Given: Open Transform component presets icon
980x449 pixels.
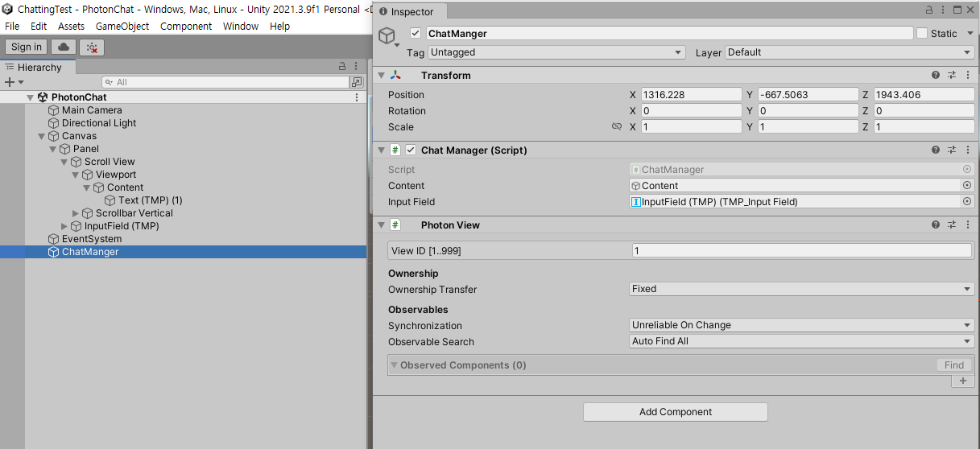Looking at the screenshot, I should click(951, 75).
